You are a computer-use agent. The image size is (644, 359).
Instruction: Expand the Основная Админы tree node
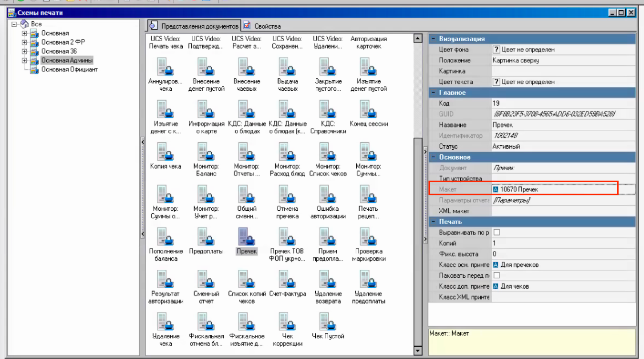pos(24,60)
